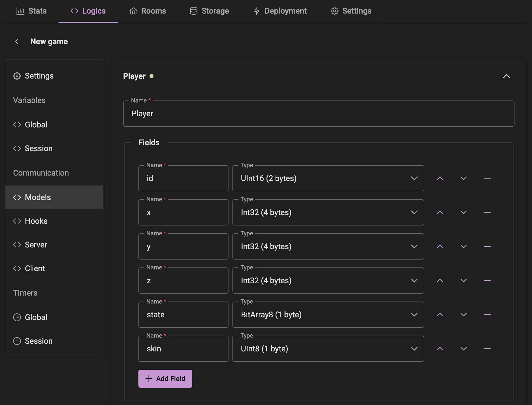The image size is (532, 405).
Task: Remove the state field
Action: [487, 314]
